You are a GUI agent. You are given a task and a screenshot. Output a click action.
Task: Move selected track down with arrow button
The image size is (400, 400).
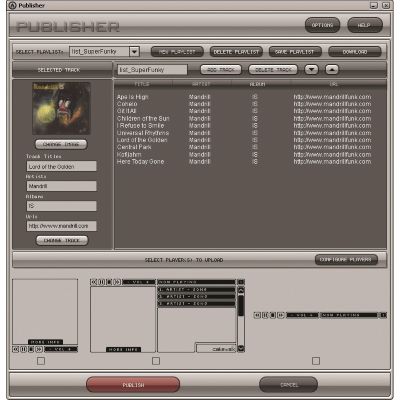pos(311,70)
